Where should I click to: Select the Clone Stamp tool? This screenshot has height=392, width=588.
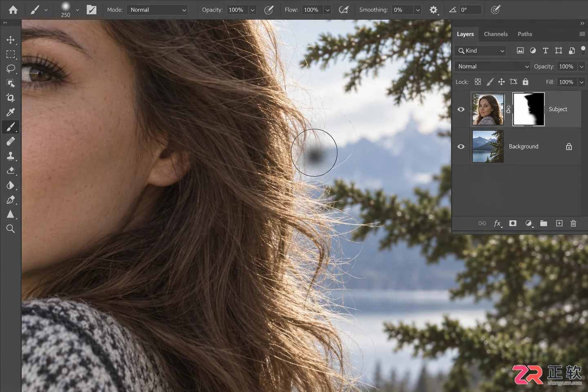pyautogui.click(x=11, y=156)
